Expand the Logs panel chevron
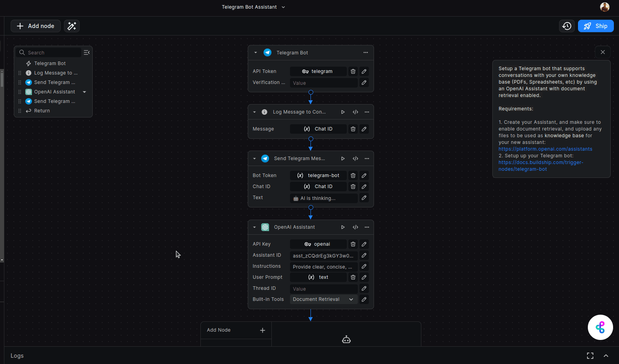 coord(606,356)
